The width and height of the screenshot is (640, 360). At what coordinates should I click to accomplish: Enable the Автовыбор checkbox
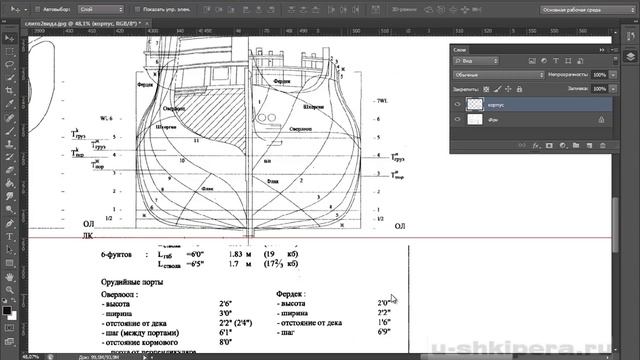(37, 9)
